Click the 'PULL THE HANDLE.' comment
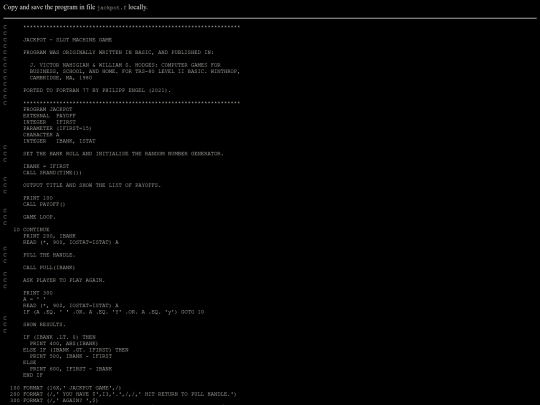The width and height of the screenshot is (540, 405). 49,255
